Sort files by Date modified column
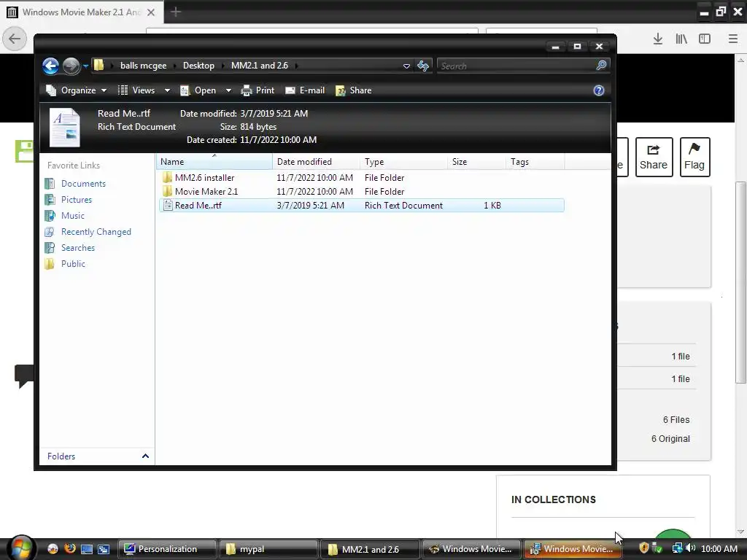Image resolution: width=747 pixels, height=560 pixels. pyautogui.click(x=317, y=162)
